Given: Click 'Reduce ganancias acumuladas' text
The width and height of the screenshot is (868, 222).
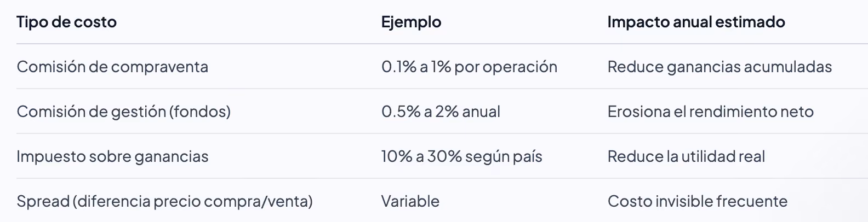Looking at the screenshot, I should (719, 67).
